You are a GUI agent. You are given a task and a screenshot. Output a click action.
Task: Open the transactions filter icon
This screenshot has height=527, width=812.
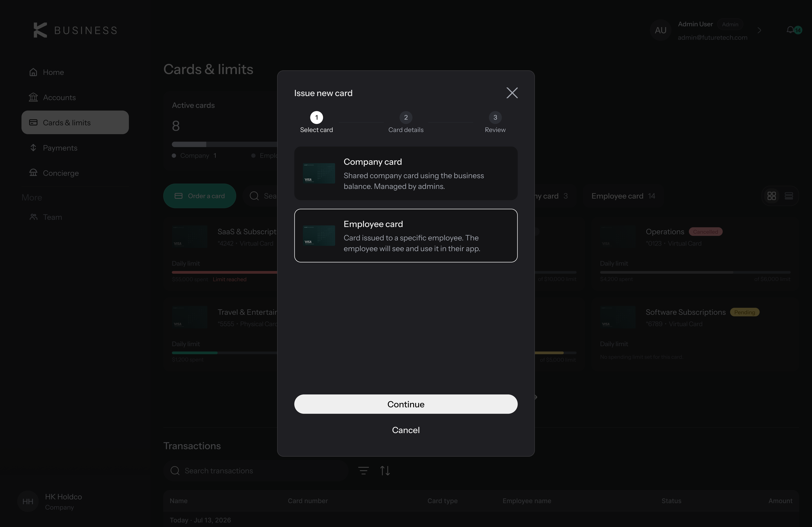pos(363,471)
